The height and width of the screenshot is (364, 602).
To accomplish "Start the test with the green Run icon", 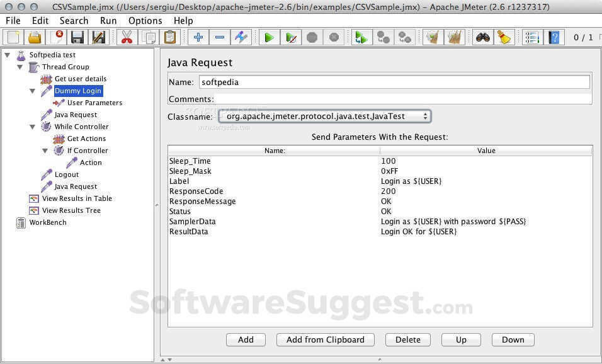I will (268, 37).
